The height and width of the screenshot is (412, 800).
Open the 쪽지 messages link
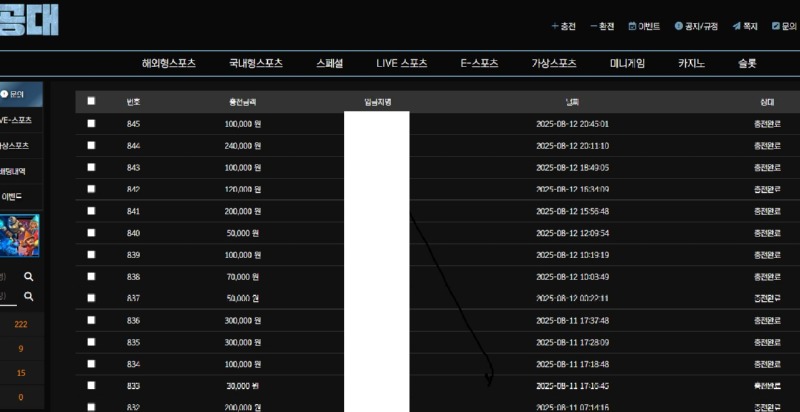[x=750, y=27]
